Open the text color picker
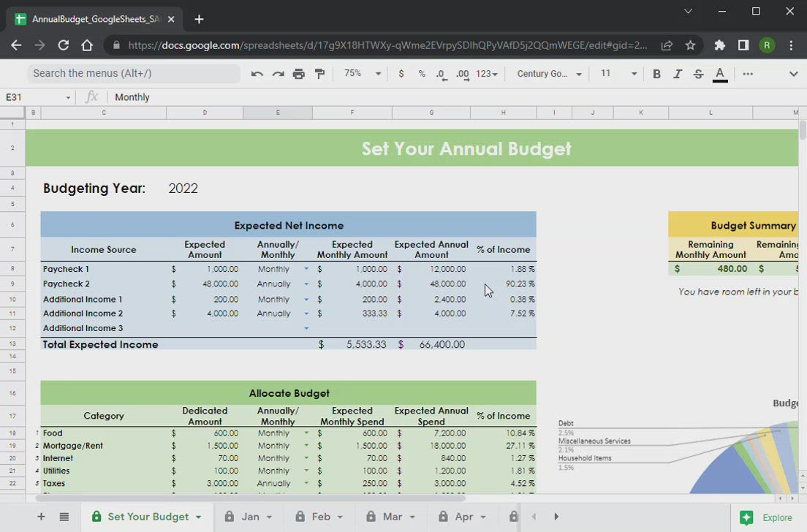Image resolution: width=807 pixels, height=532 pixels. click(x=720, y=74)
